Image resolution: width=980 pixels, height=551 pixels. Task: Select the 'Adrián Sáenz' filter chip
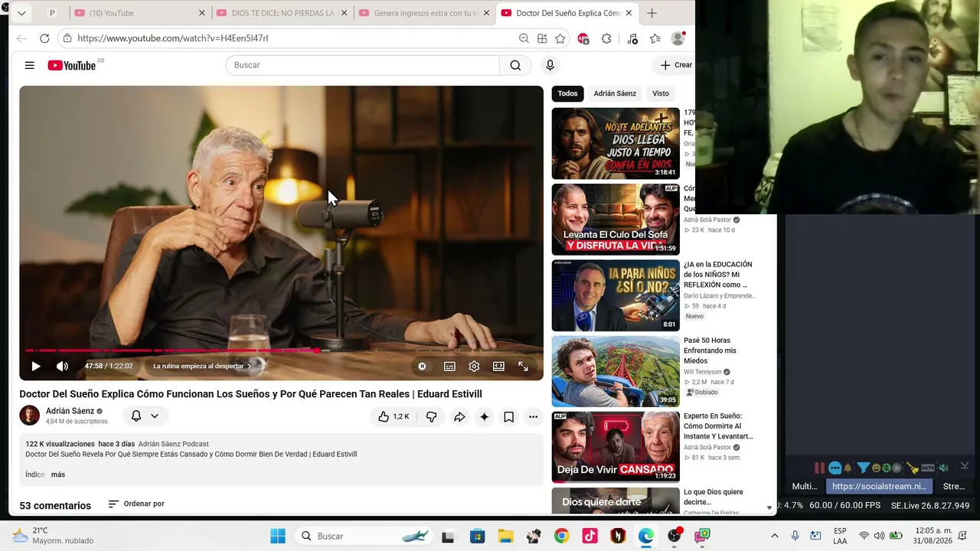(615, 93)
